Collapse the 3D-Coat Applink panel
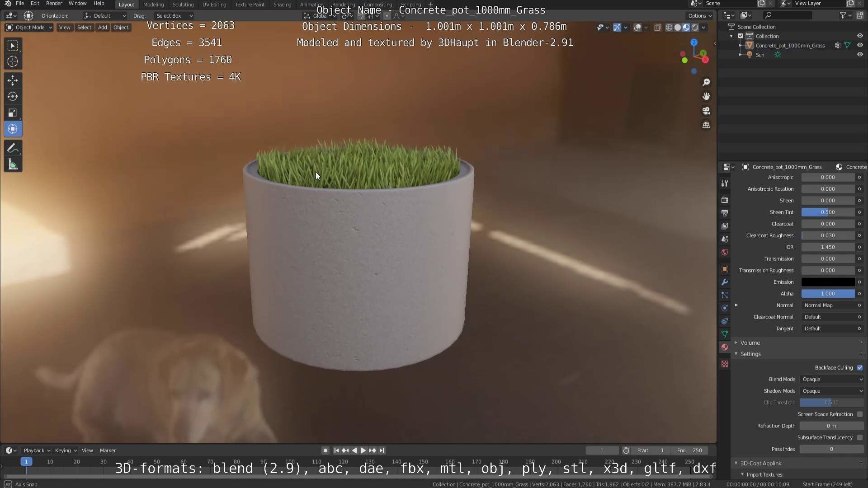 tap(761, 464)
